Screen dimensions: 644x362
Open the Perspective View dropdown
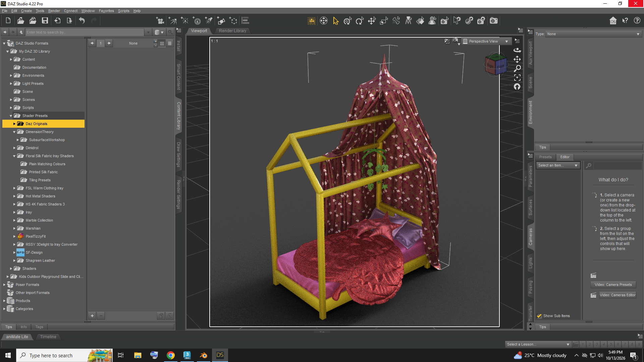coord(486,41)
